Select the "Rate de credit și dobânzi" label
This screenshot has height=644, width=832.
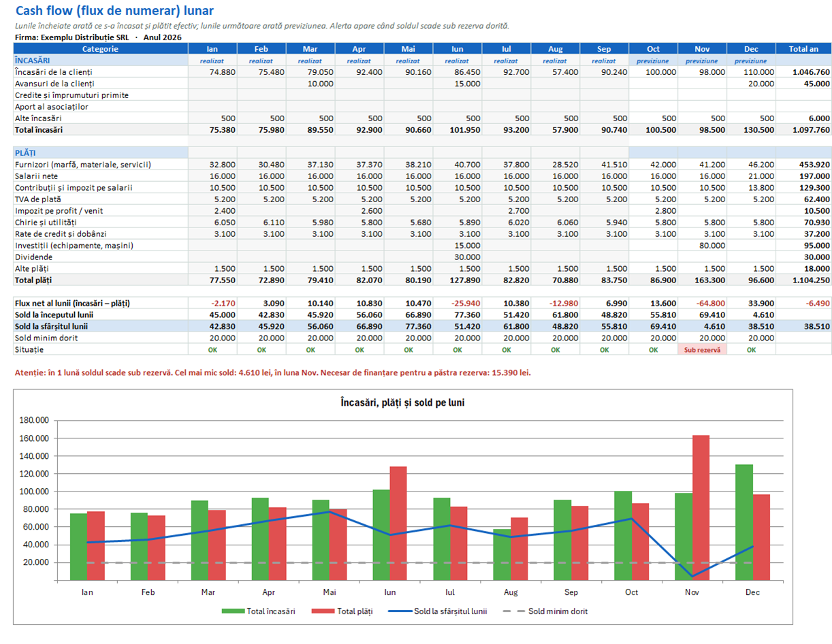(x=60, y=234)
